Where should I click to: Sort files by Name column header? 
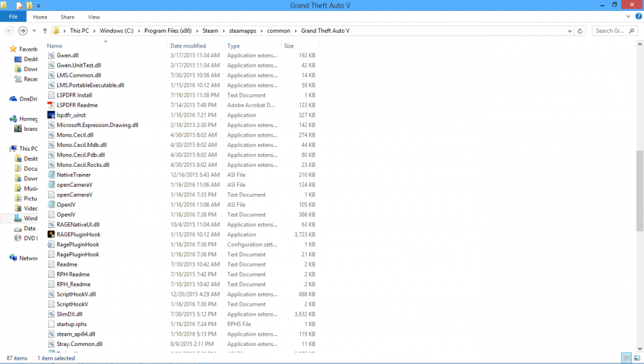[x=106, y=46]
